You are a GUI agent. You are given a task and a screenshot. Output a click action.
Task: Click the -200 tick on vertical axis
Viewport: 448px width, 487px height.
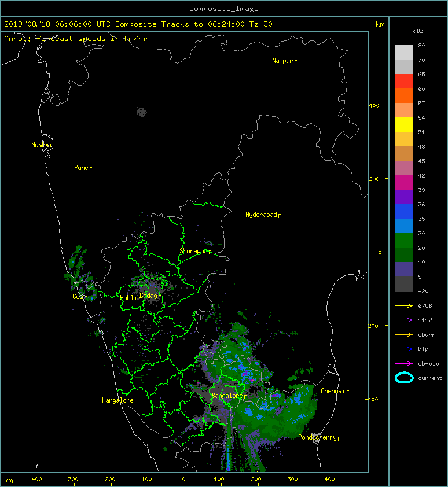(x=372, y=326)
